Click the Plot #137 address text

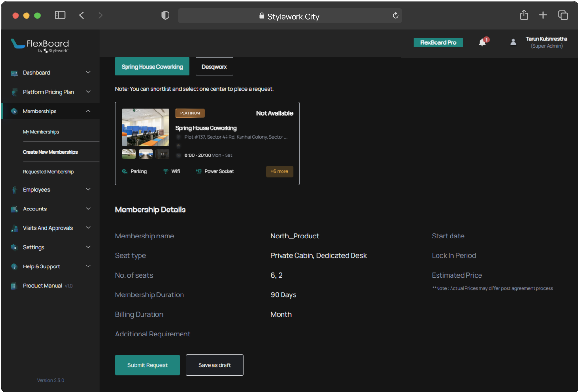pos(236,137)
